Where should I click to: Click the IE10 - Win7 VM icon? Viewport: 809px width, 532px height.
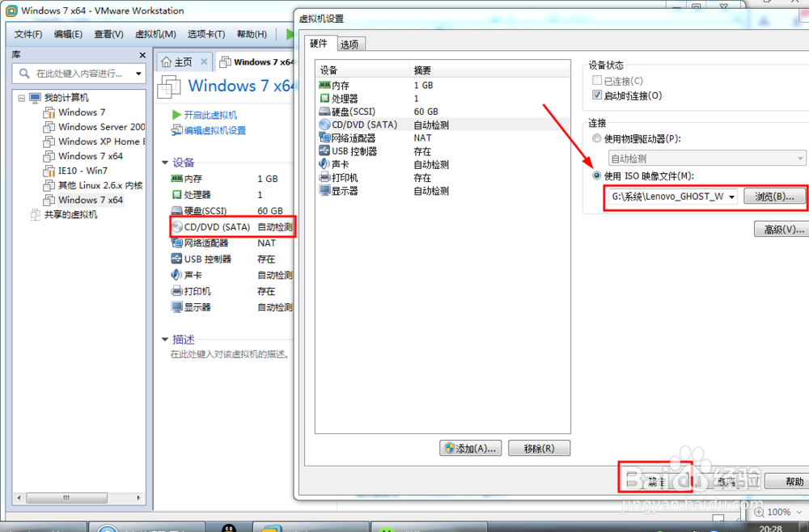[x=49, y=171]
